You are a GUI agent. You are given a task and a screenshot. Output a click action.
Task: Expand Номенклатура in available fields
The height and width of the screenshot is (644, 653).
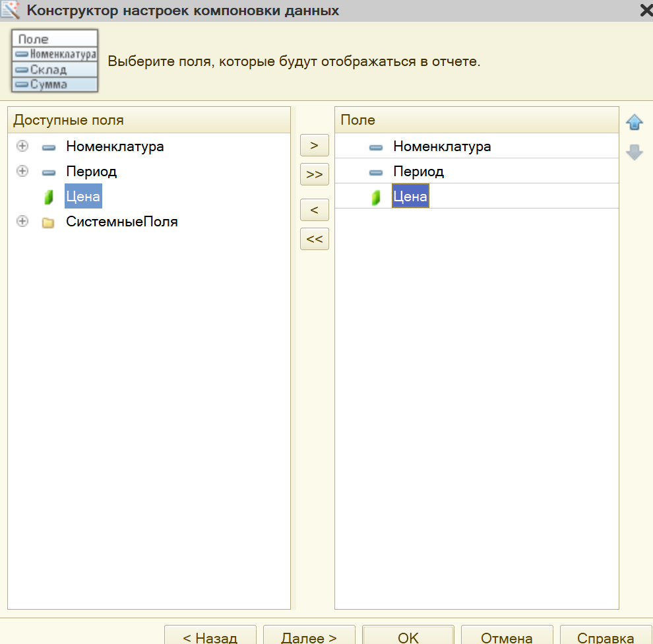point(22,146)
